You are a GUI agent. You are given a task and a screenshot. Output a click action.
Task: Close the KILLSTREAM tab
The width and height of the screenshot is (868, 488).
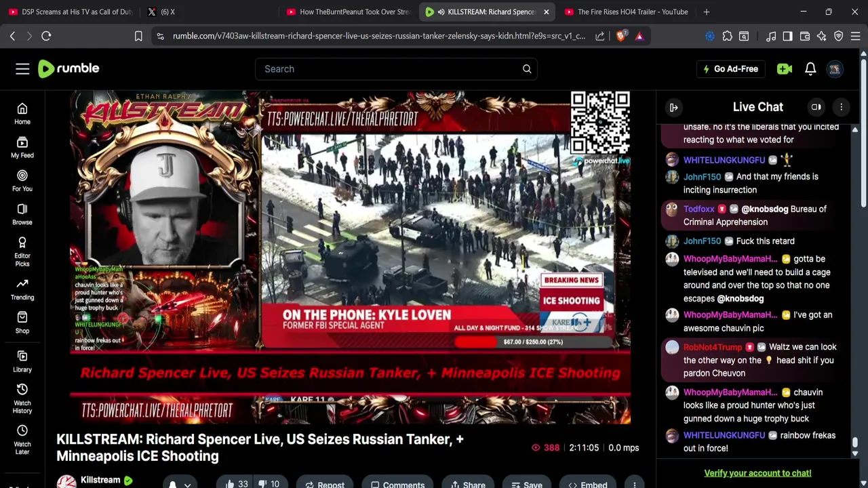[x=547, y=12]
